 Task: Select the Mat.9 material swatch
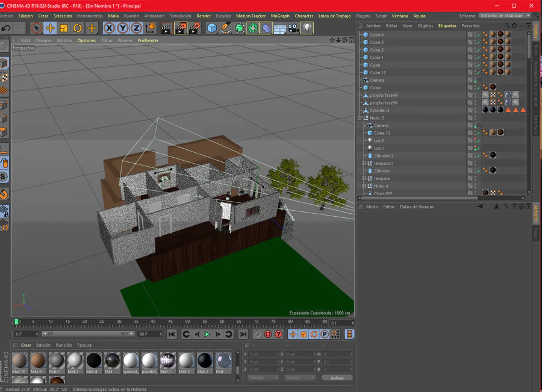click(38, 362)
